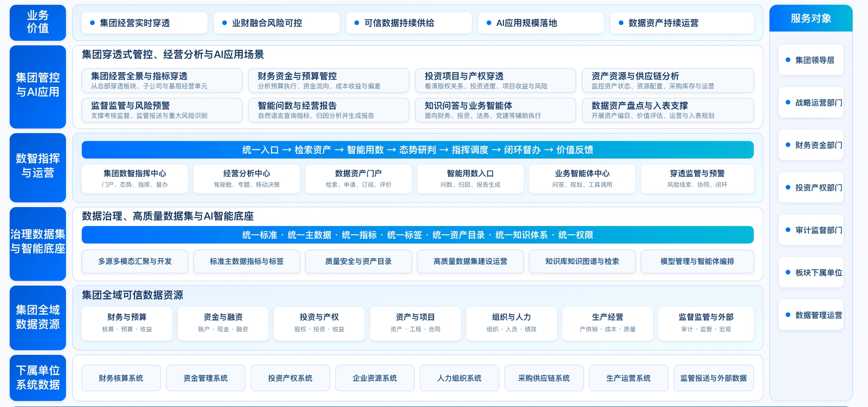This screenshot has height=407, width=868.
Task: Open 资产资源与供应链分析 card
Action: pyautogui.click(x=668, y=81)
